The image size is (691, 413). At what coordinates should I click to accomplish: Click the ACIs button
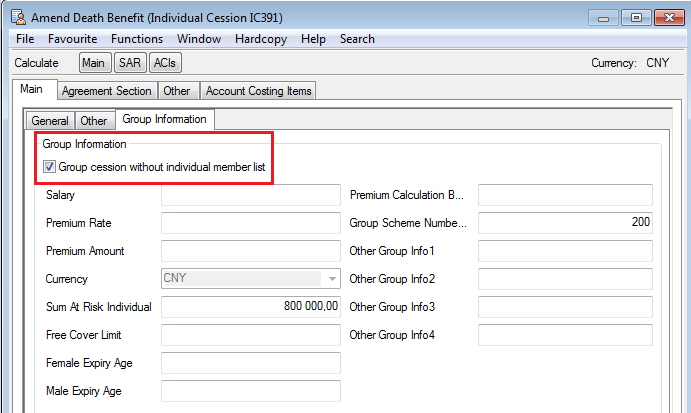(x=165, y=63)
